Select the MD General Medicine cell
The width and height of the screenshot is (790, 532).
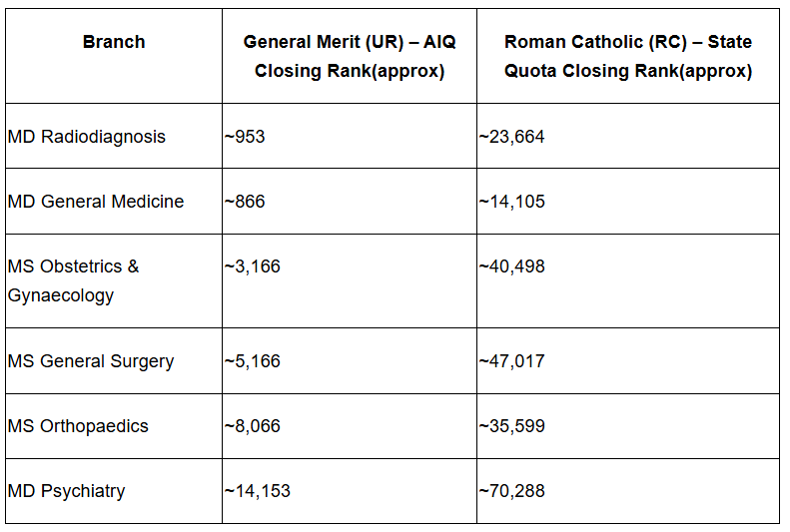(96, 202)
